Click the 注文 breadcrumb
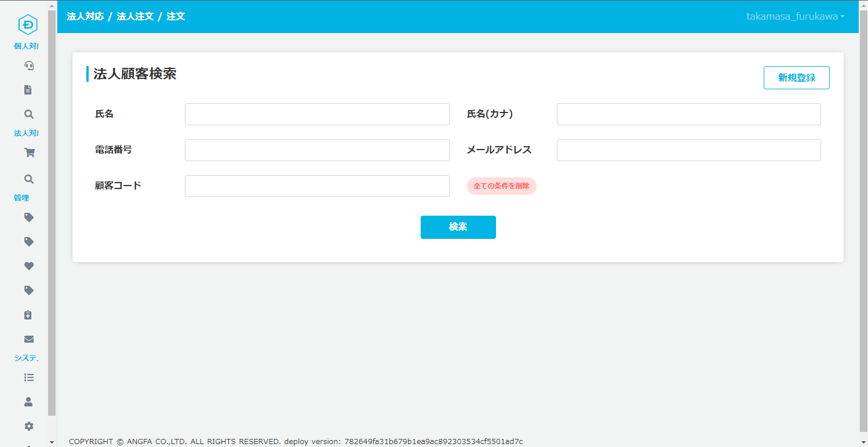 click(x=176, y=16)
